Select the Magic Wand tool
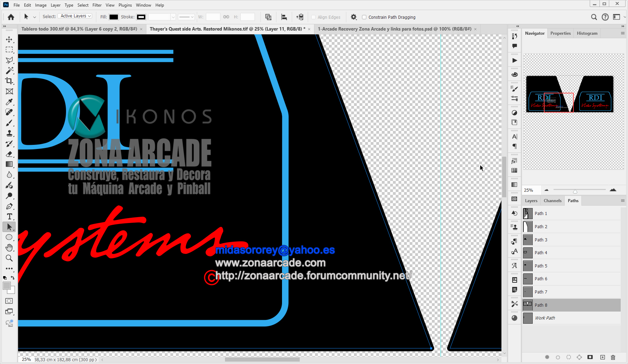 [x=9, y=71]
